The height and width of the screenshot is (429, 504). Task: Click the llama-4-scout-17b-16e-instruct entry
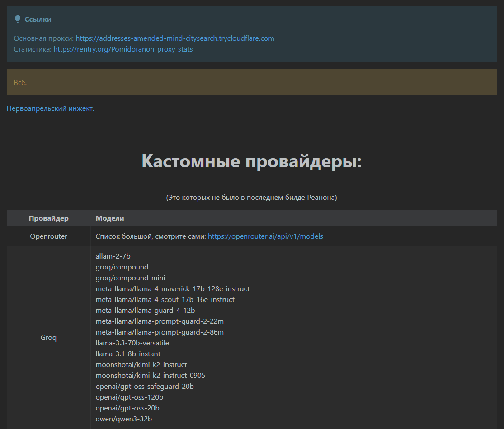coord(165,300)
